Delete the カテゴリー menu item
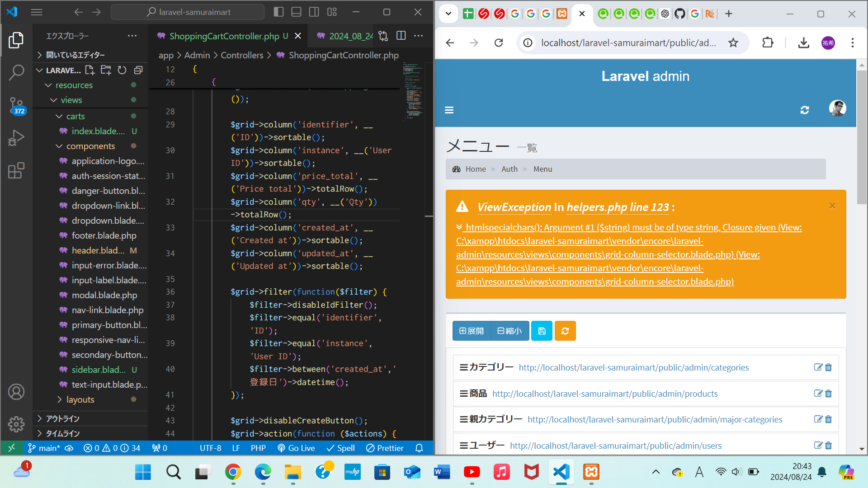Viewport: 868px width, 488px height. tap(828, 367)
